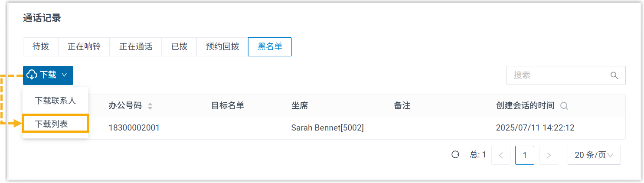Open the 正在响铃 tab

click(84, 47)
